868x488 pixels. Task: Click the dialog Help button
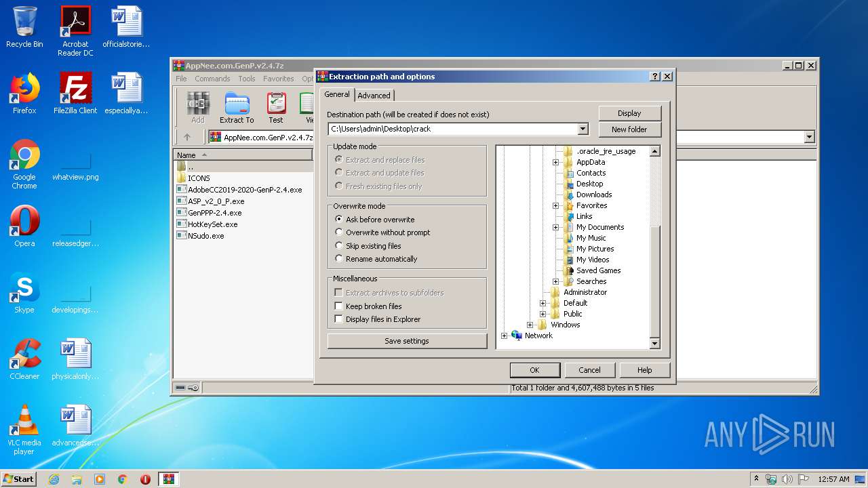coord(644,370)
